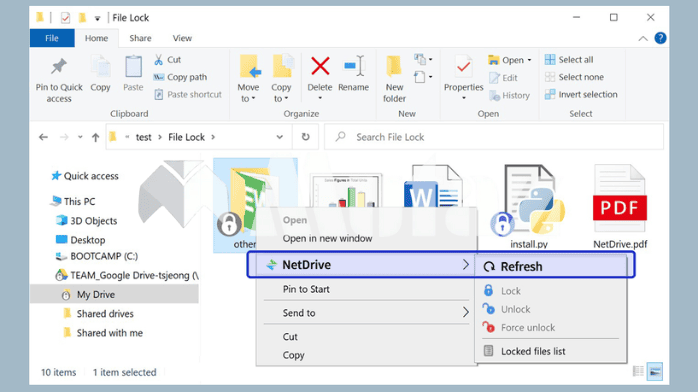Select My Drive in navigation pane

click(114, 295)
